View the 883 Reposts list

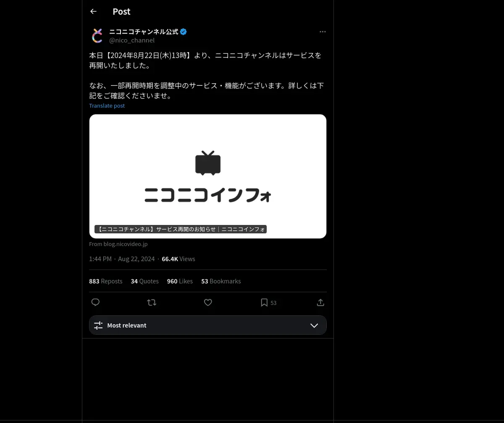106,281
